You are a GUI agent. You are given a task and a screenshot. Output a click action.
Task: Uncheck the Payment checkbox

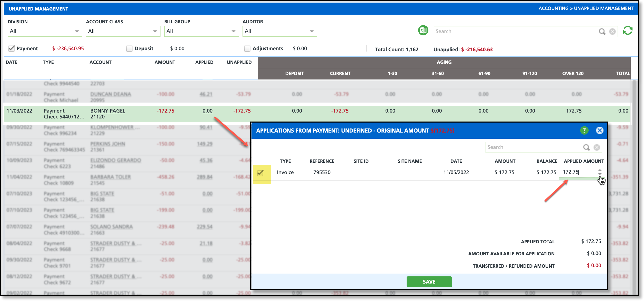click(x=12, y=48)
